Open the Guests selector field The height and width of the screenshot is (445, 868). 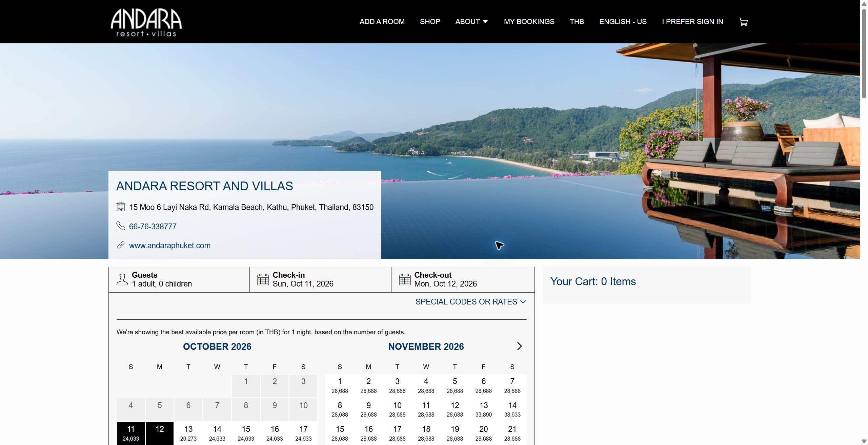click(179, 280)
